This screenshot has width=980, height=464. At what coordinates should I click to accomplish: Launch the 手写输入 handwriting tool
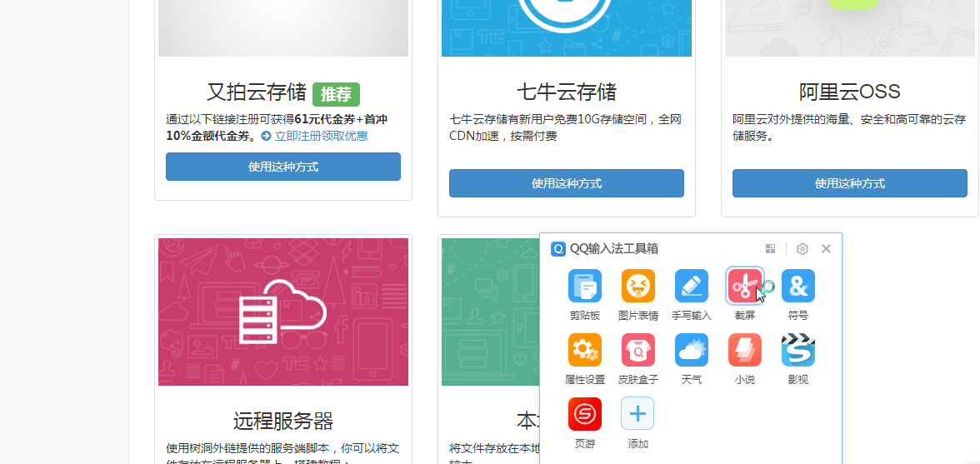click(x=692, y=286)
